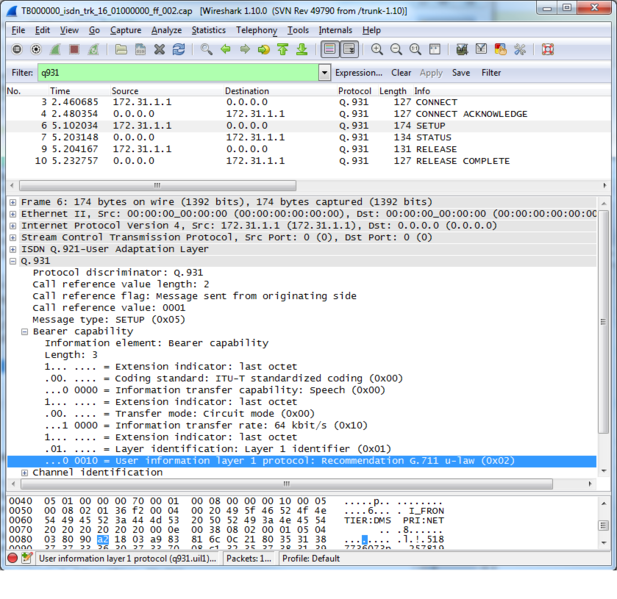This screenshot has height=599, width=617.
Task: Collapse the Bearer capability node
Action: pos(24,332)
